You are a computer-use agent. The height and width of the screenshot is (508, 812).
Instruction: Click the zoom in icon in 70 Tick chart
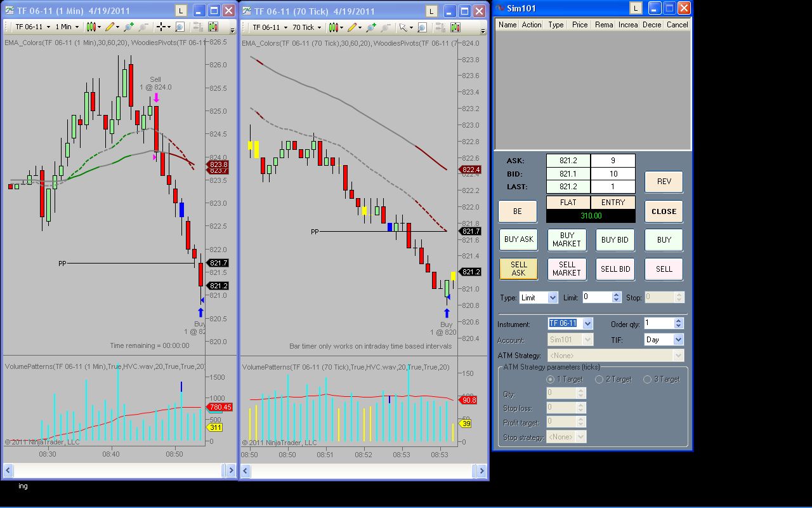371,27
